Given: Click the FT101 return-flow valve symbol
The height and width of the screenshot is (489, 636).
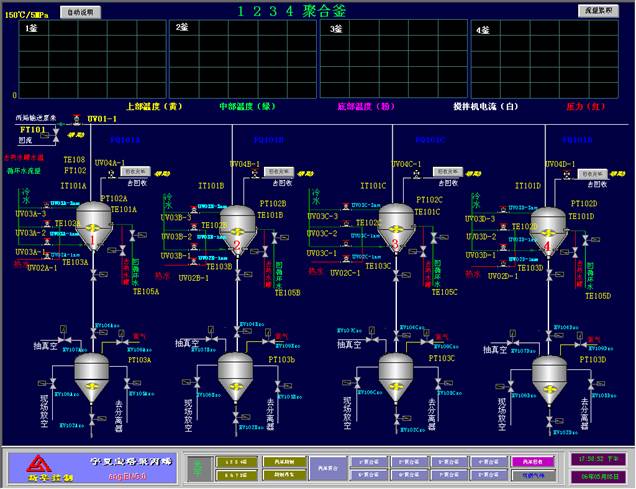Looking at the screenshot, I should point(56,135).
